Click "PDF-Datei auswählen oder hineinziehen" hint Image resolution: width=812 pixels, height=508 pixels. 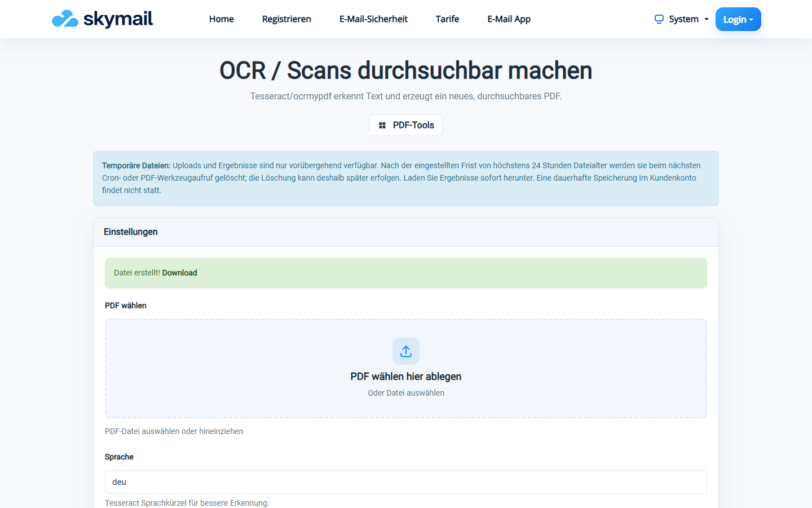(x=174, y=431)
